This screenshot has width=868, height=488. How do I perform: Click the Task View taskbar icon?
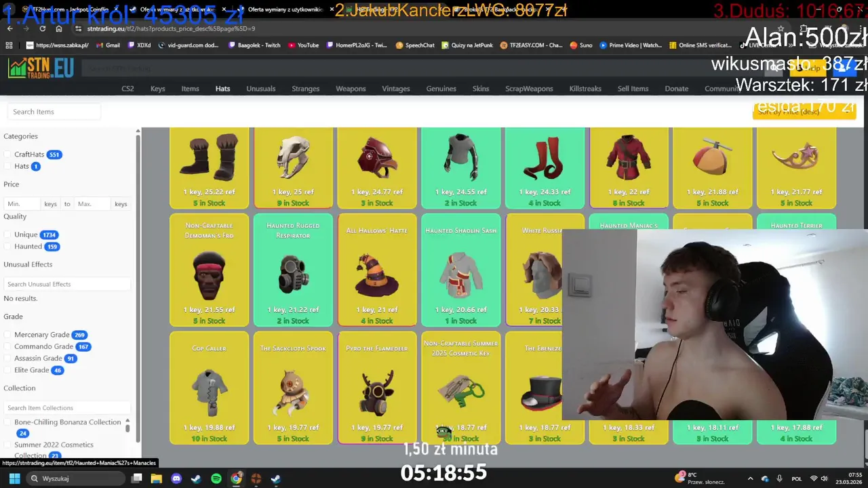point(136,479)
